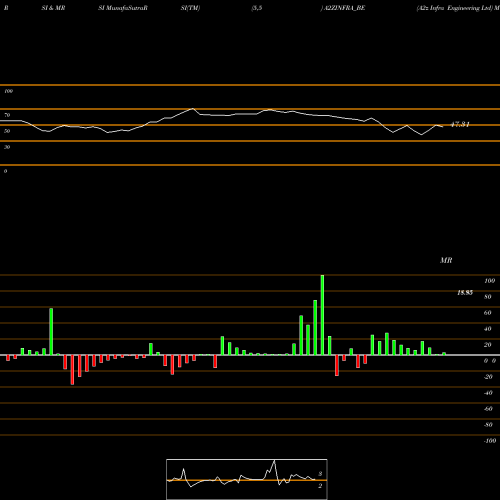Click the RSI axis label 0 on left
Screen dimensions: 500x500
click(5, 171)
